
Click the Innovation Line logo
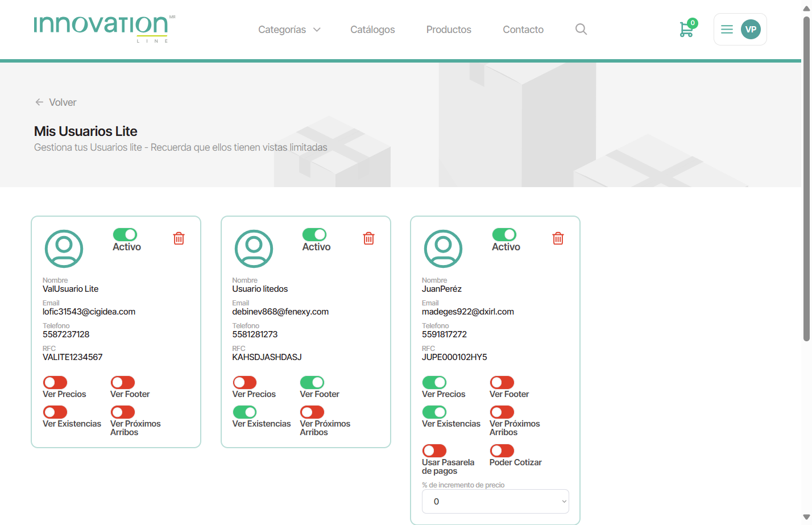pyautogui.click(x=104, y=28)
